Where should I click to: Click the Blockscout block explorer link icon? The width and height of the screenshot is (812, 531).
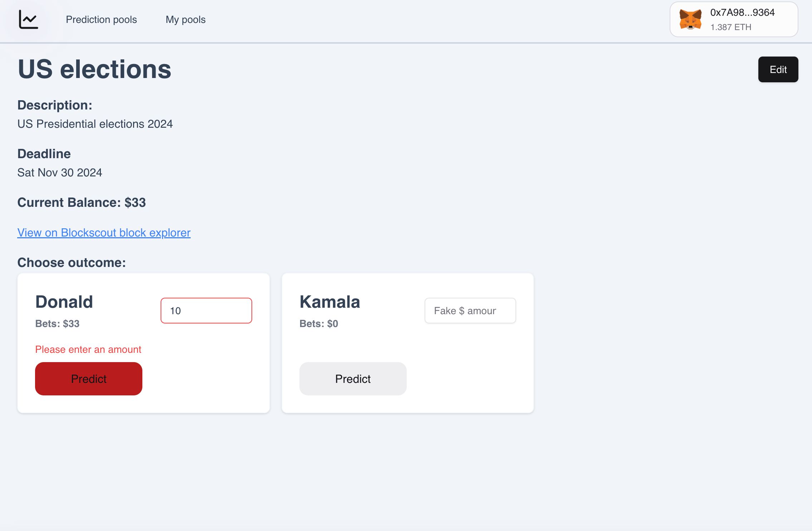tap(104, 232)
